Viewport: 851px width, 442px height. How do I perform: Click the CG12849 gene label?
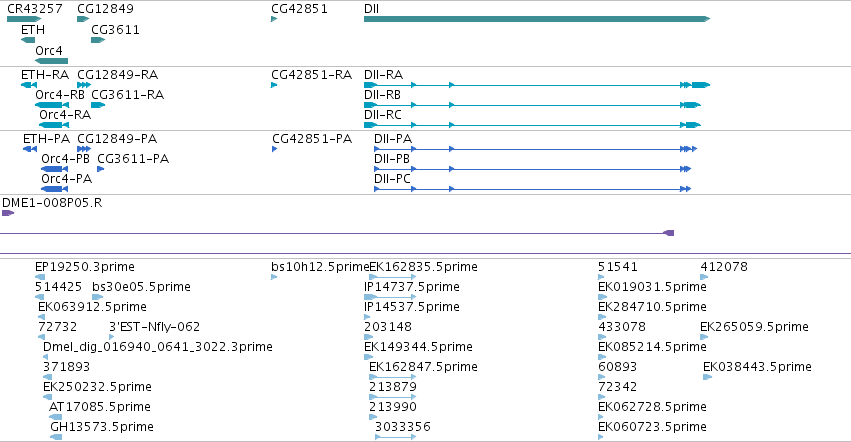click(x=105, y=9)
